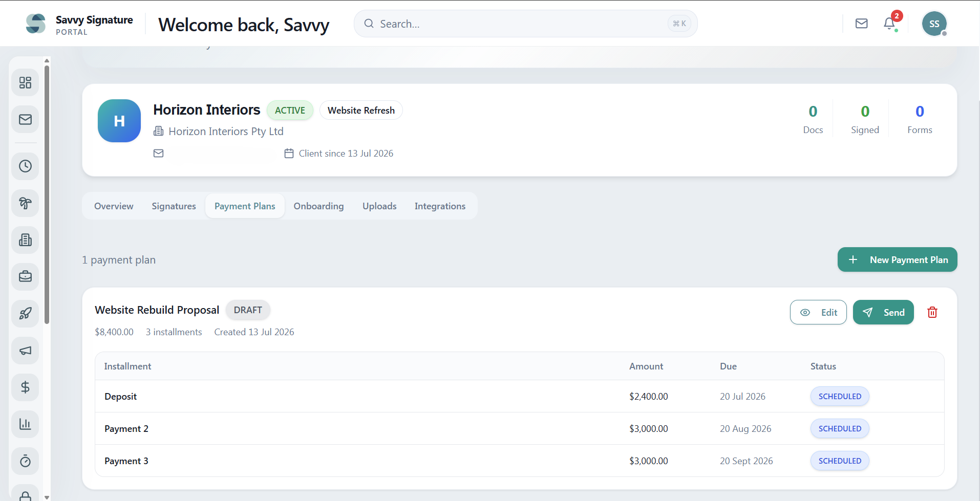Open the SS user avatar menu
This screenshot has height=501, width=980.
(x=934, y=24)
